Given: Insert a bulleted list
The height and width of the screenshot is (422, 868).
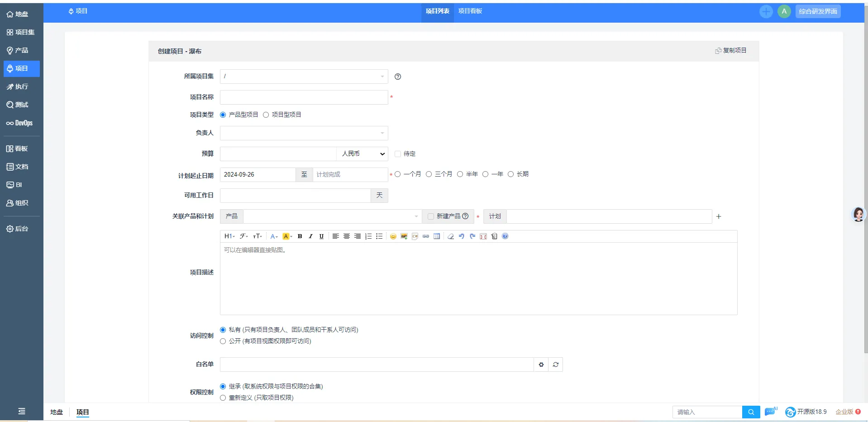Looking at the screenshot, I should (x=379, y=236).
